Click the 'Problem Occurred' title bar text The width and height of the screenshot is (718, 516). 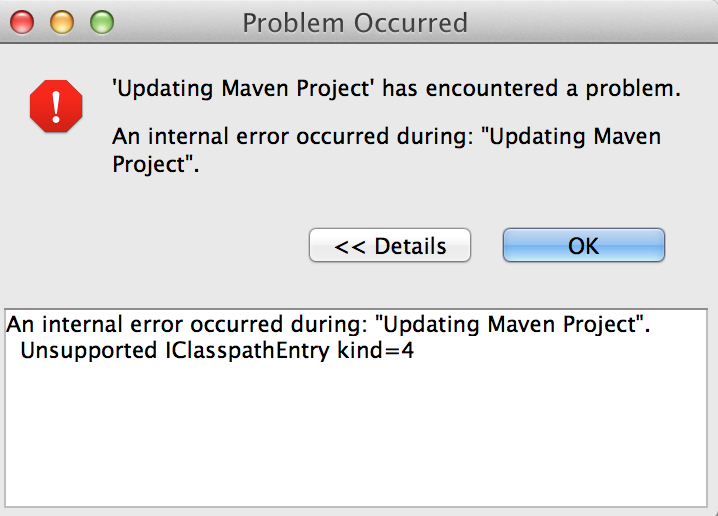coord(355,21)
